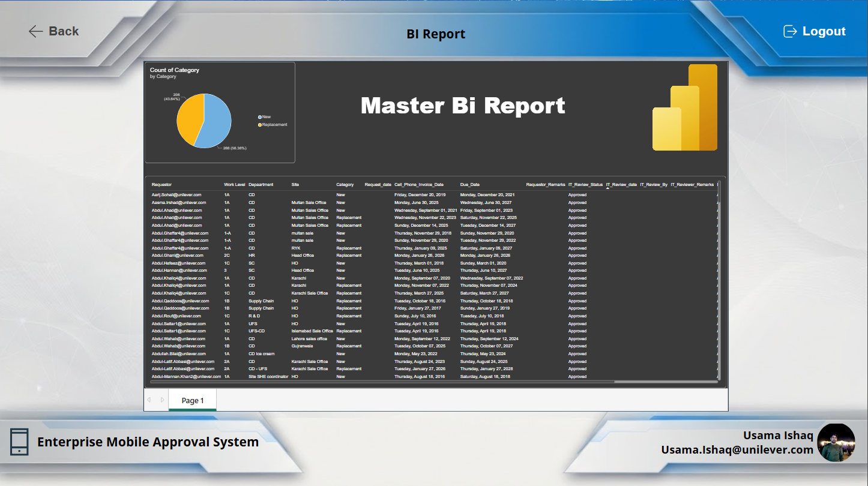Image resolution: width=868 pixels, height=486 pixels.
Task: Sort by the Site column header
Action: tap(295, 185)
